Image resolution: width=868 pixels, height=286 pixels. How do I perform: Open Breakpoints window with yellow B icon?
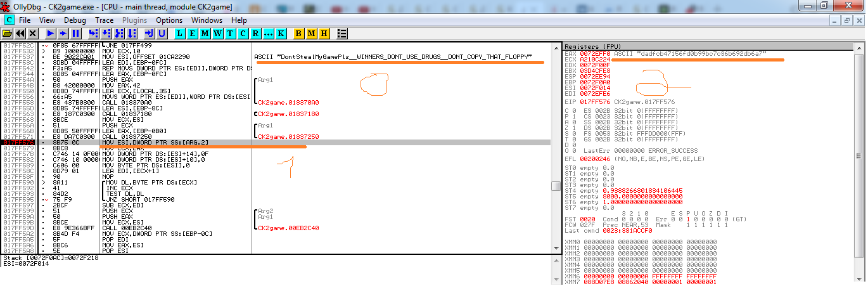[x=298, y=33]
